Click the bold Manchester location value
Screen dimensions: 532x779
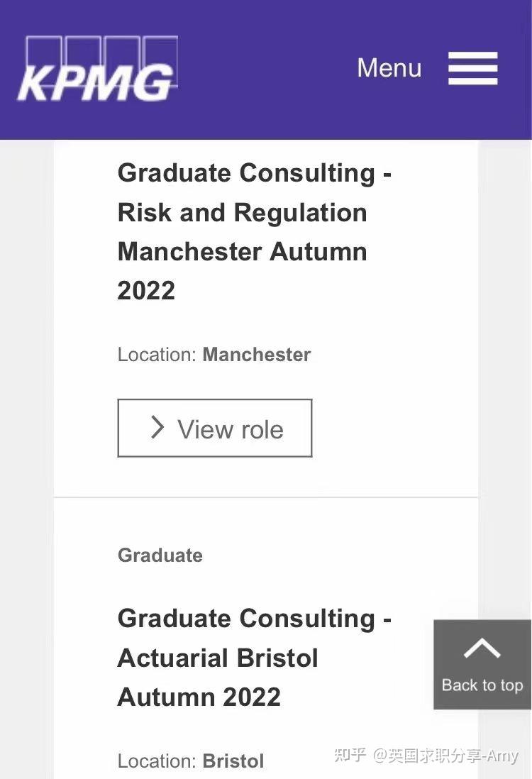click(x=256, y=355)
